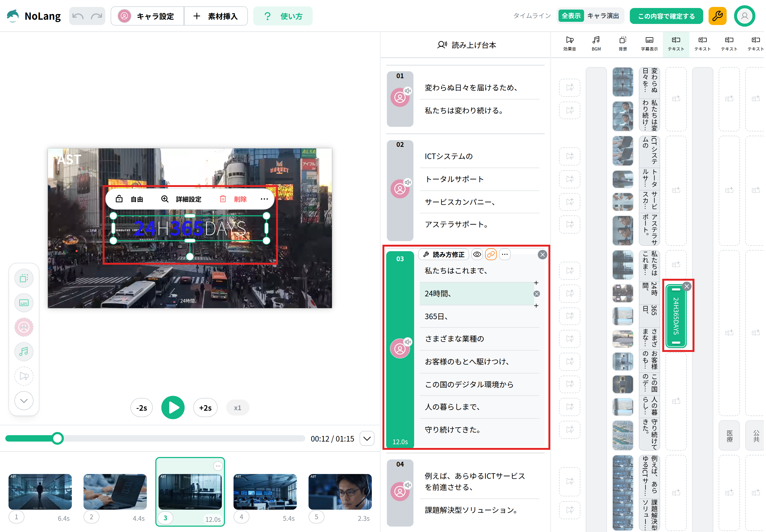Select scene thumbnail 5
This screenshot has height=532, width=766.
(x=340, y=492)
